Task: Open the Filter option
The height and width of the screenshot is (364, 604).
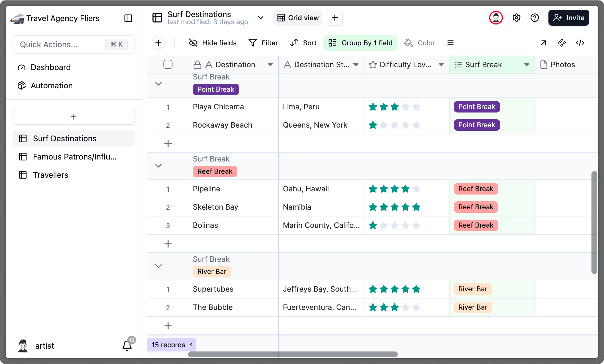Action: pos(263,43)
